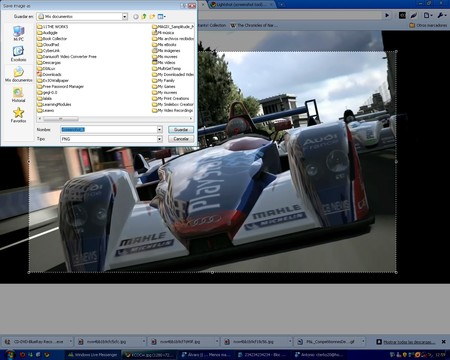The image size is (450, 360).
Task: Go up one folder level in save dialog
Action: [144, 16]
